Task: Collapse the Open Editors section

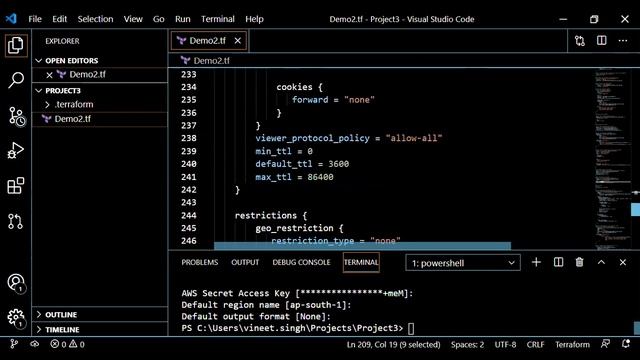Action: 100,60
